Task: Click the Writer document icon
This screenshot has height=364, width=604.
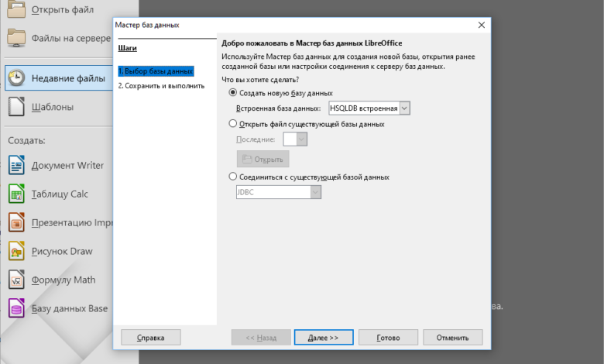Action: tap(17, 165)
